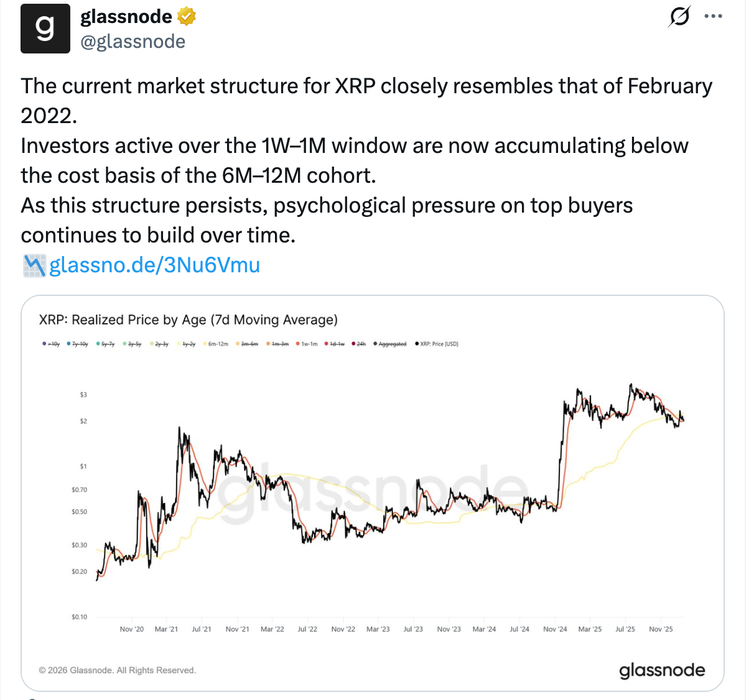Click the purple >10y color dot
This screenshot has height=700, width=749.
click(x=44, y=343)
